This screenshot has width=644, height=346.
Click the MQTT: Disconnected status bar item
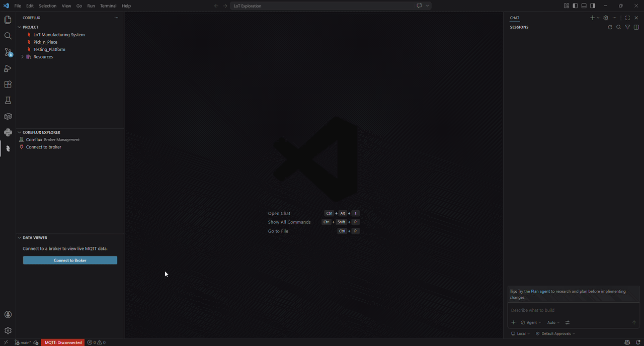(63, 342)
